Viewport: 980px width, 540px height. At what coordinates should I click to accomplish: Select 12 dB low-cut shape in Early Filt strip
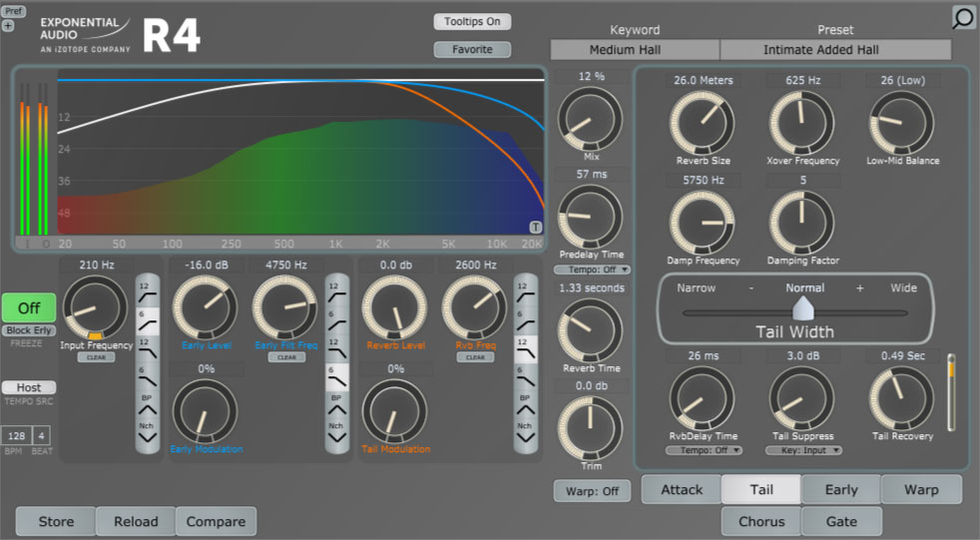coord(337,293)
